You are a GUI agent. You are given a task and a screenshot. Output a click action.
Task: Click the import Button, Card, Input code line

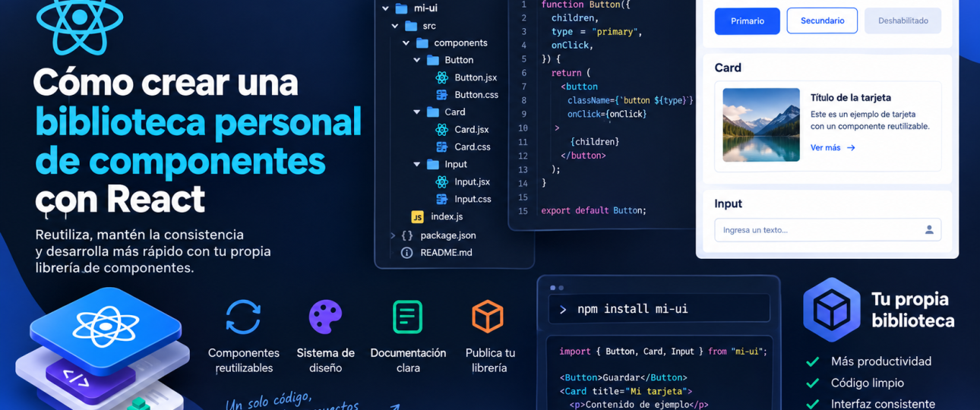[663, 352]
